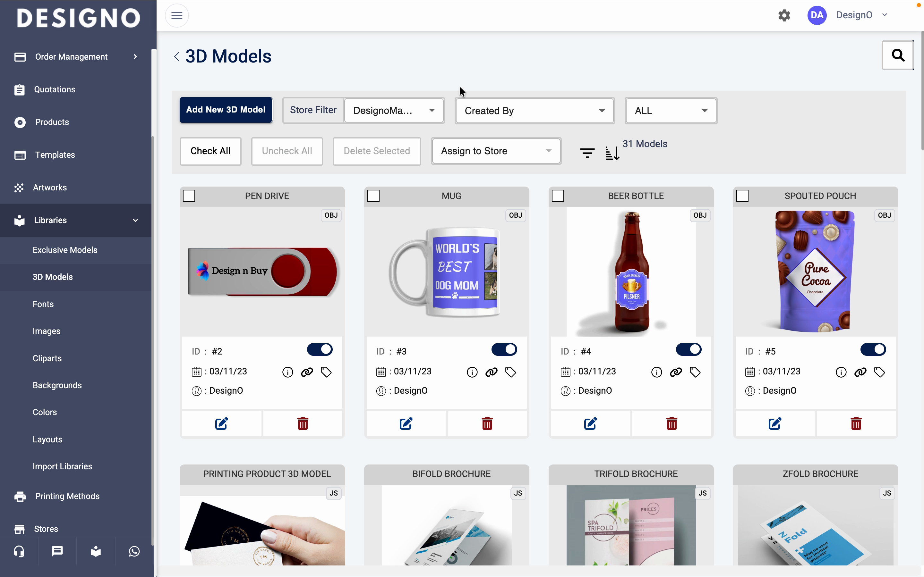Click the search magnifier icon
This screenshot has width=924, height=577.
pyautogui.click(x=897, y=55)
